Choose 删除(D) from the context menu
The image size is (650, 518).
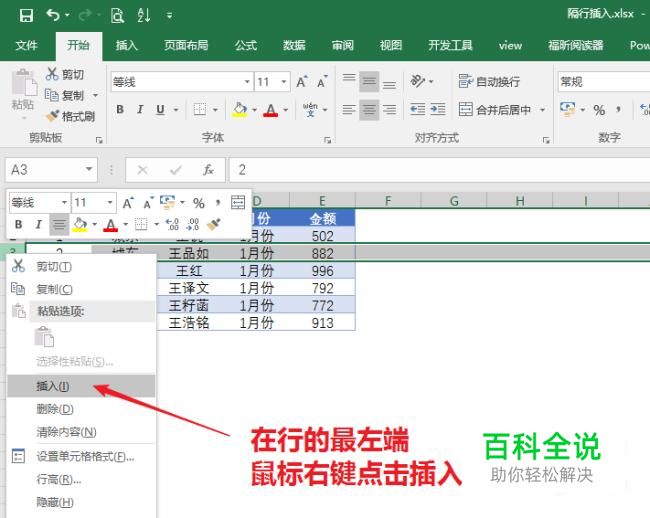(81, 409)
